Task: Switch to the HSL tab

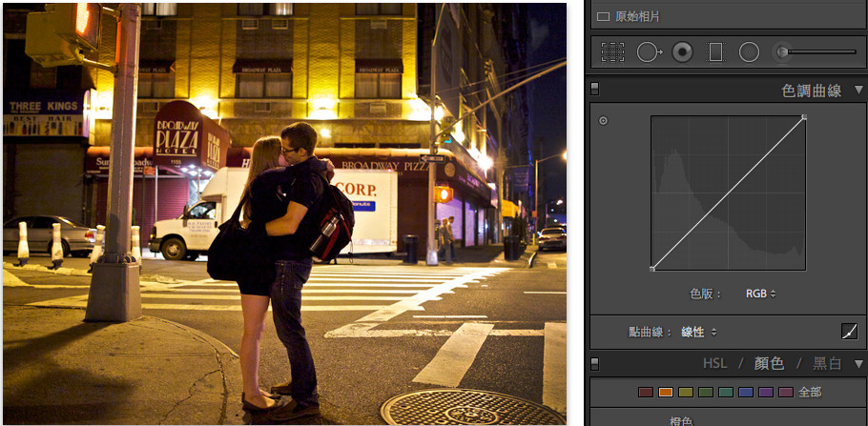Action: tap(714, 363)
